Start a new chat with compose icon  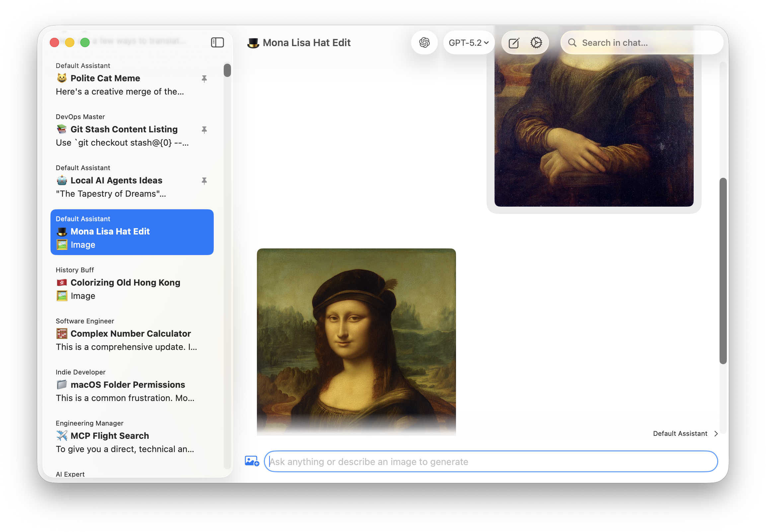tap(513, 43)
